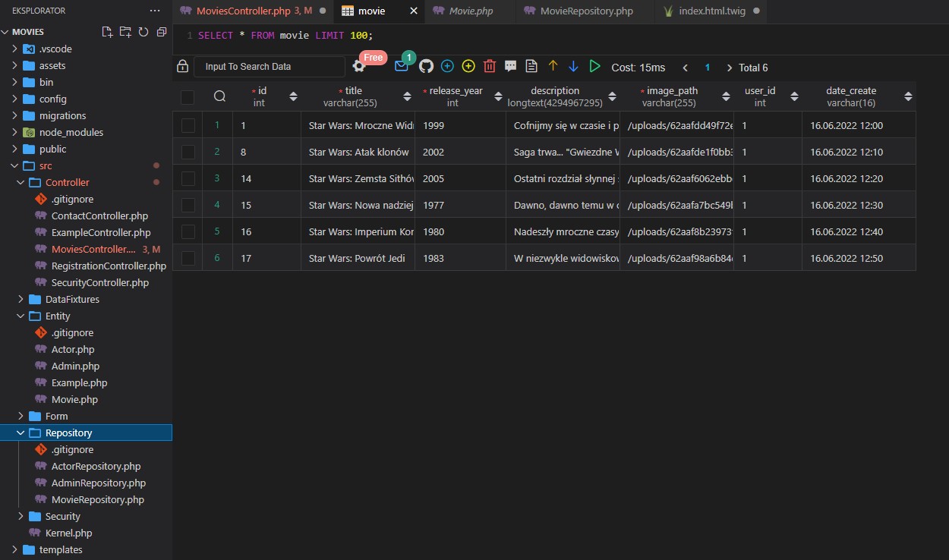Open the GitHub icon in the toolbar
The height and width of the screenshot is (560, 949).
pyautogui.click(x=426, y=66)
